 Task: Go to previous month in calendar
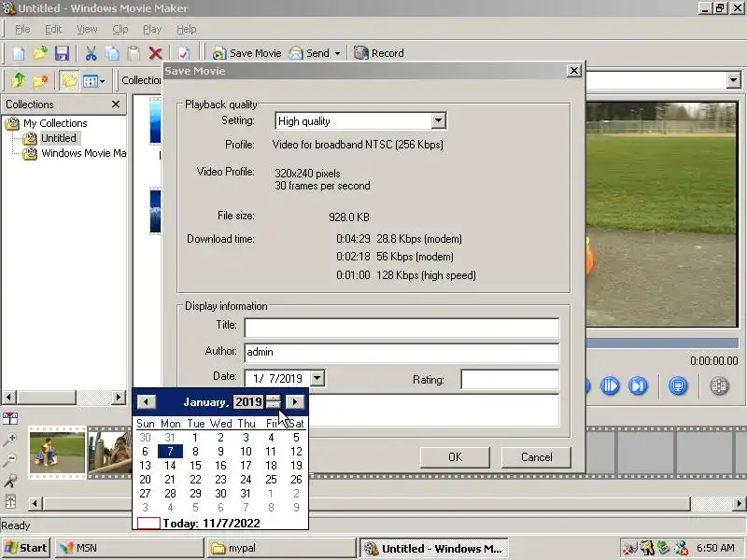point(147,402)
